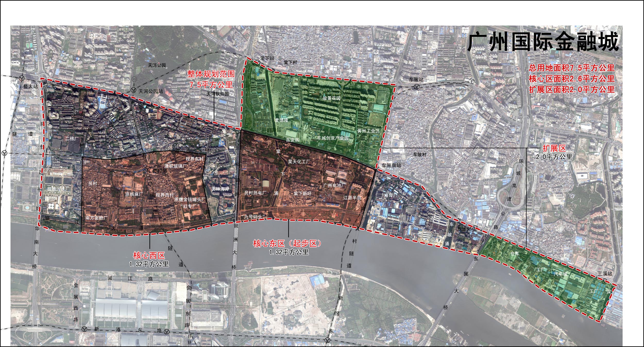Click the 猎德污水厂 label
Viewport: 644px width, 347px height.
point(58,189)
